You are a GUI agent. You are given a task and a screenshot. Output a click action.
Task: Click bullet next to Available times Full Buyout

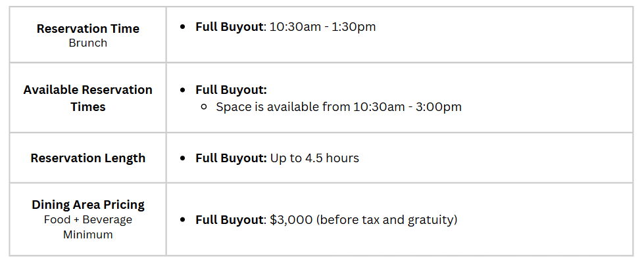[x=183, y=90]
